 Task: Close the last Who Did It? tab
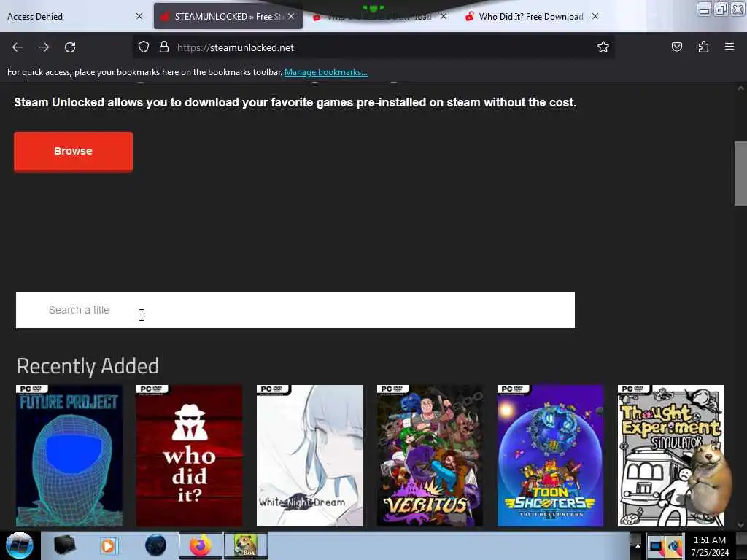pyautogui.click(x=595, y=16)
